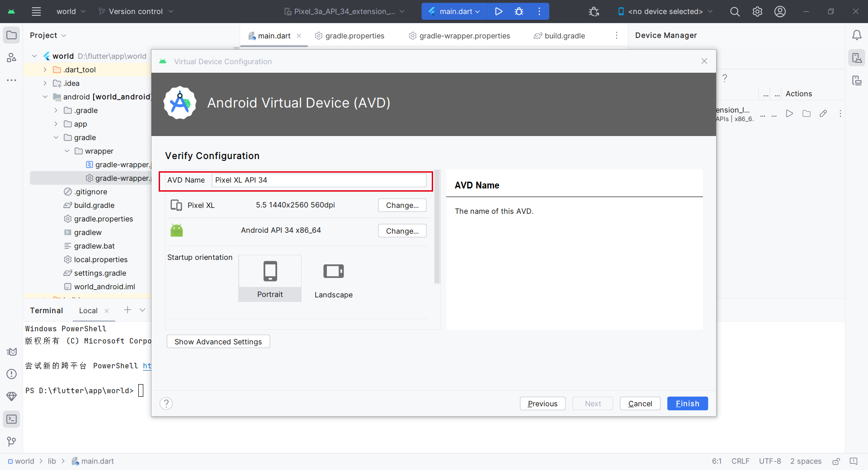Click Show Advanced Settings

[x=218, y=342]
